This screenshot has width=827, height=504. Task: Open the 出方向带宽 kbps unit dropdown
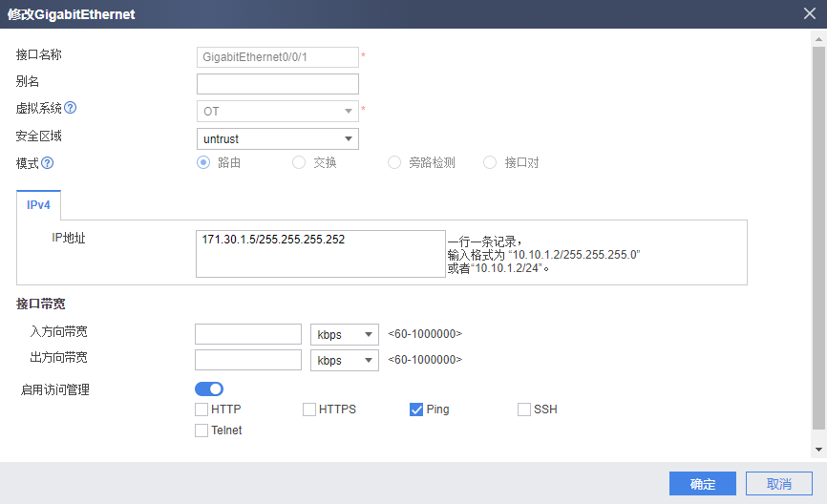pyautogui.click(x=344, y=360)
